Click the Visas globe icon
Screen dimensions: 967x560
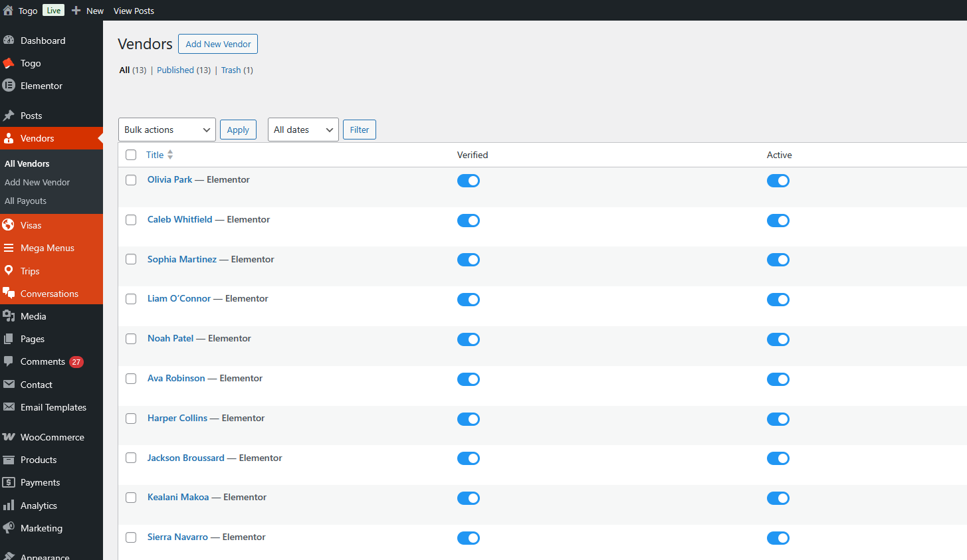[9, 225]
